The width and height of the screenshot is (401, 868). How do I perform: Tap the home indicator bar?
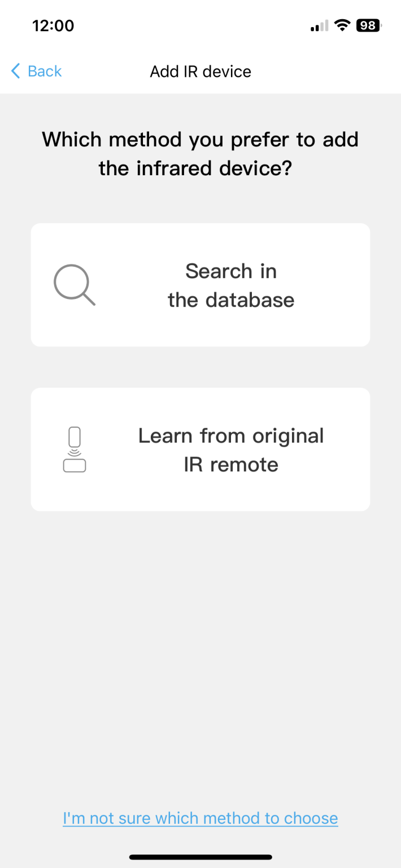[200, 857]
